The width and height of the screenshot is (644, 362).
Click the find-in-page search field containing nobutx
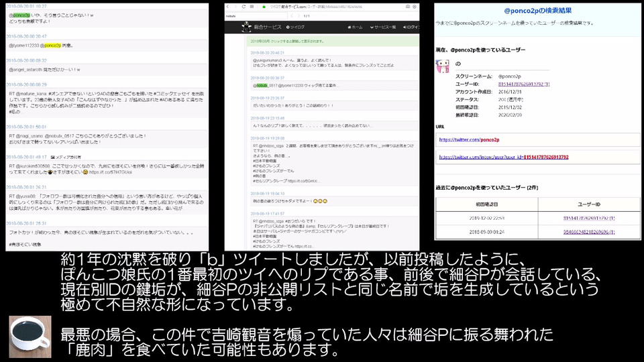(255, 15)
